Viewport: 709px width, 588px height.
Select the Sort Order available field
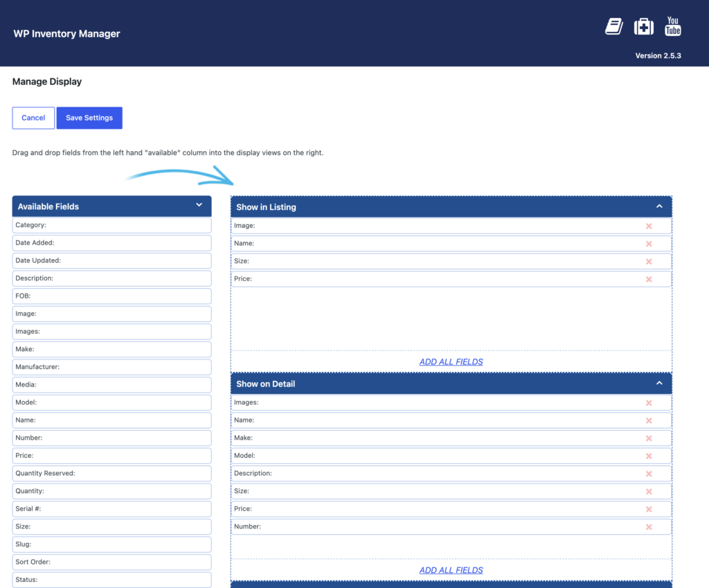point(111,562)
